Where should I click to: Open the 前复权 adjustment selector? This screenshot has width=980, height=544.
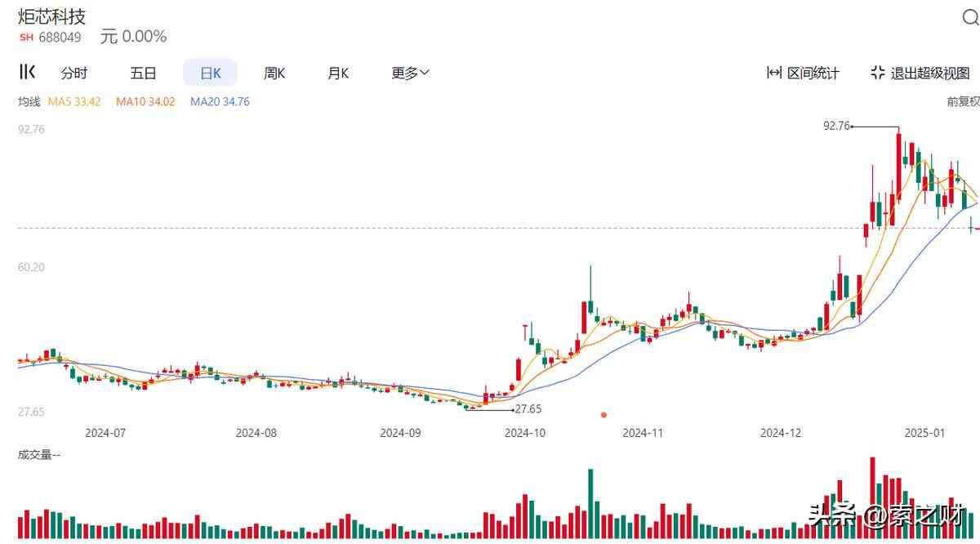(963, 101)
